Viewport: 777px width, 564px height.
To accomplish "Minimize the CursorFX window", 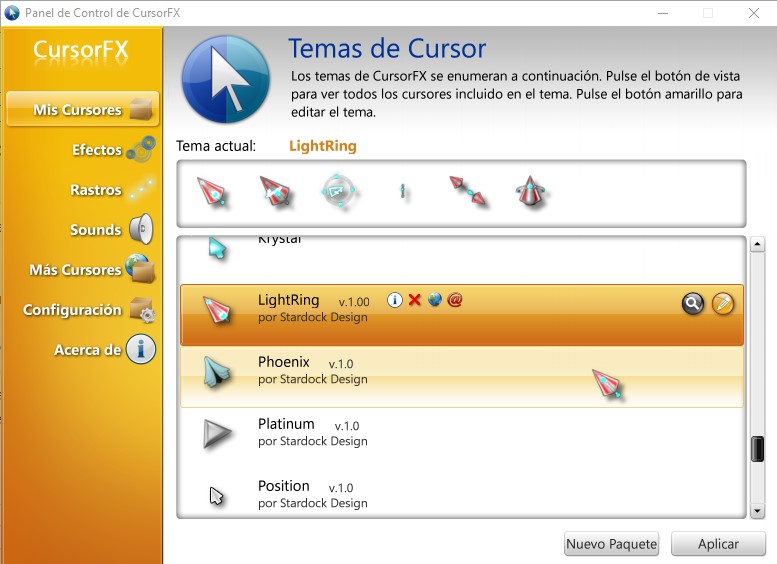I will coord(663,13).
